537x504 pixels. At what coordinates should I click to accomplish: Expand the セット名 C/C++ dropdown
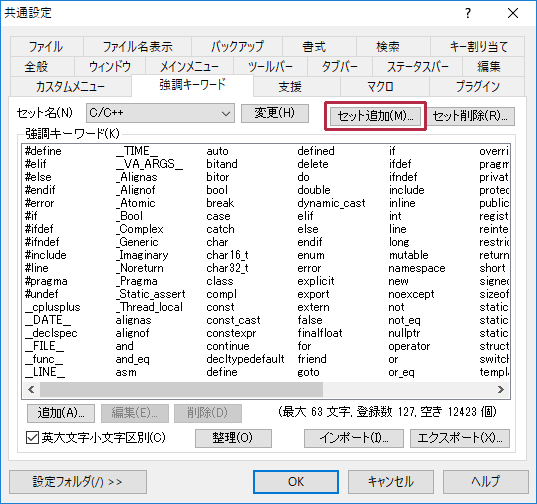click(x=160, y=113)
